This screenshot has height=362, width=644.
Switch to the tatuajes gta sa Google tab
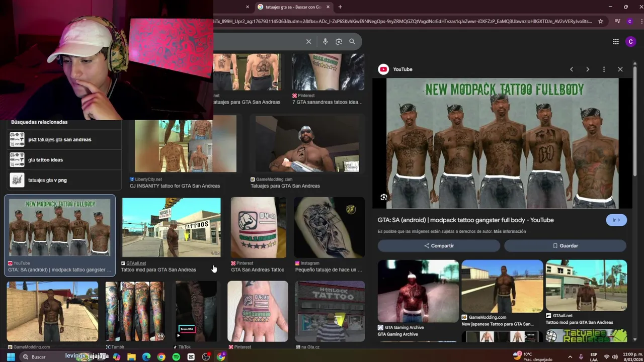tap(293, 7)
